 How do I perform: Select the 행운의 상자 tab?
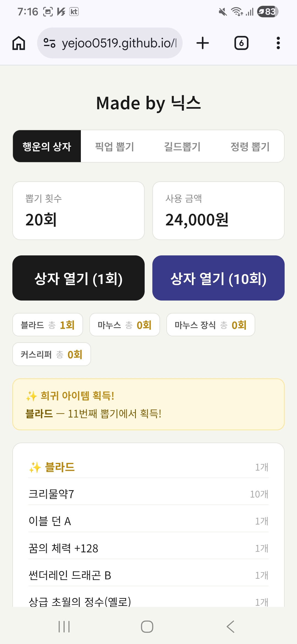(47, 146)
